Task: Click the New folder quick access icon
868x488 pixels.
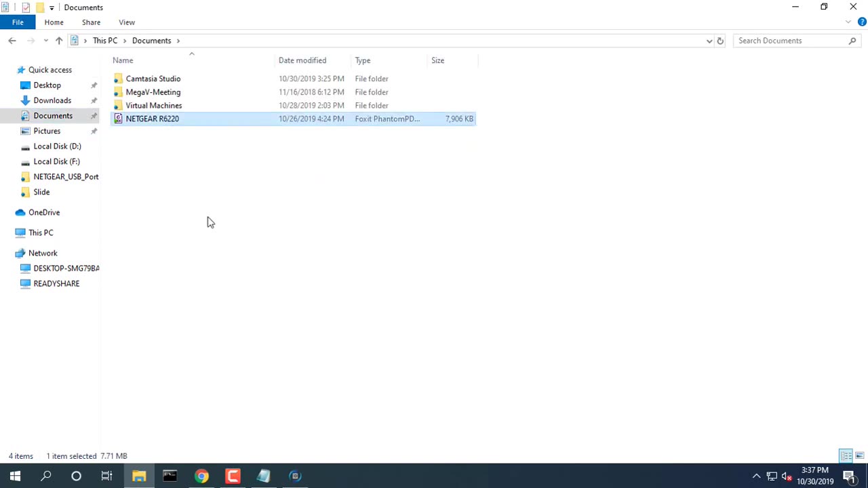Action: [x=40, y=7]
